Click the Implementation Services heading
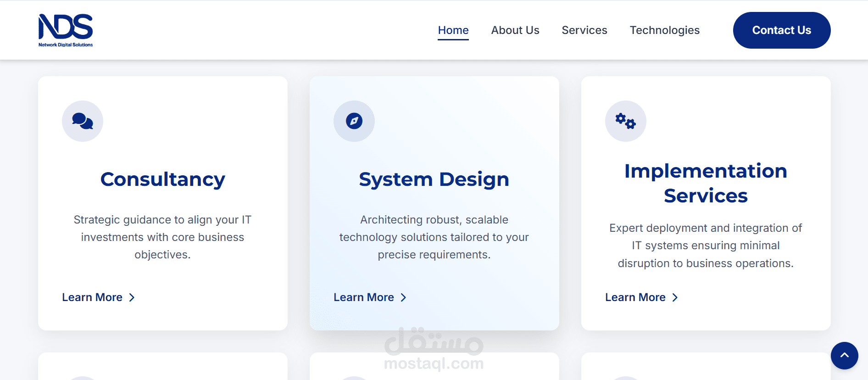Viewport: 868px width, 380px height. point(706,183)
